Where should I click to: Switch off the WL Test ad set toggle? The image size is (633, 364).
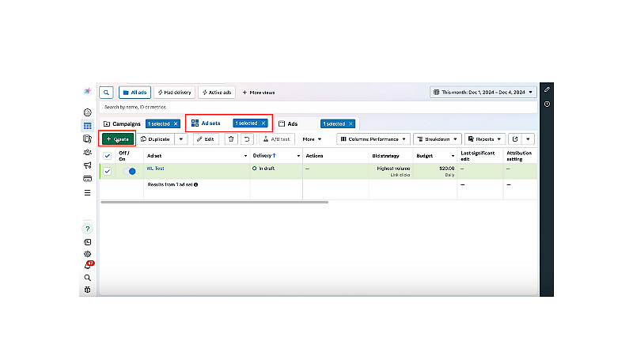click(x=130, y=171)
